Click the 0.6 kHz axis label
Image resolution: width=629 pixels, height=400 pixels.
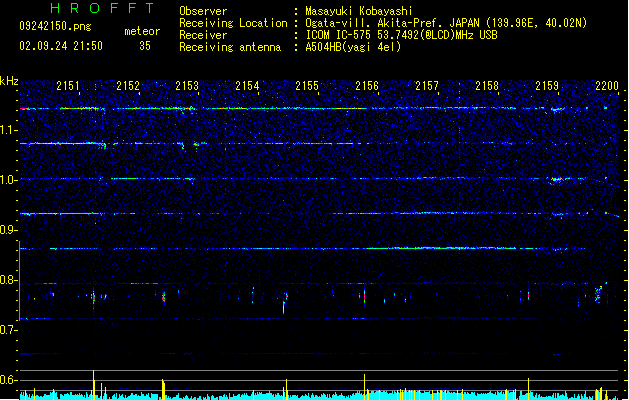9,380
